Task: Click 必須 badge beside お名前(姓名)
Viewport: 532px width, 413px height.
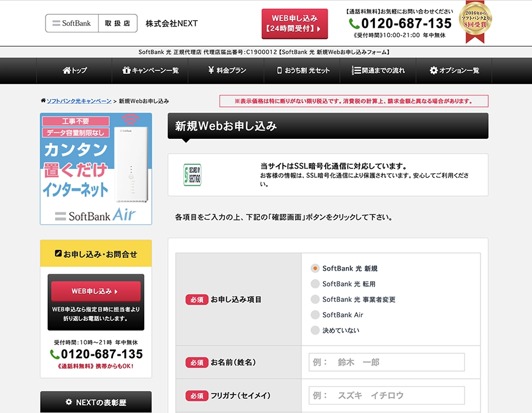Action: click(197, 362)
